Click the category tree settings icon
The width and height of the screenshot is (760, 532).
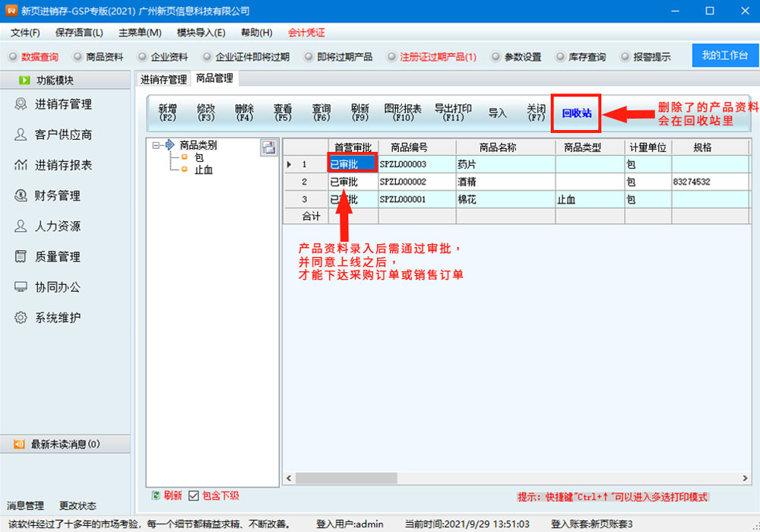(268, 148)
